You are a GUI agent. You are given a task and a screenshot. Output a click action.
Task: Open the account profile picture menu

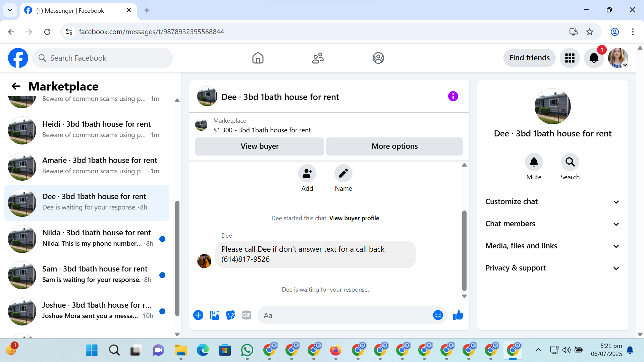[x=618, y=58]
